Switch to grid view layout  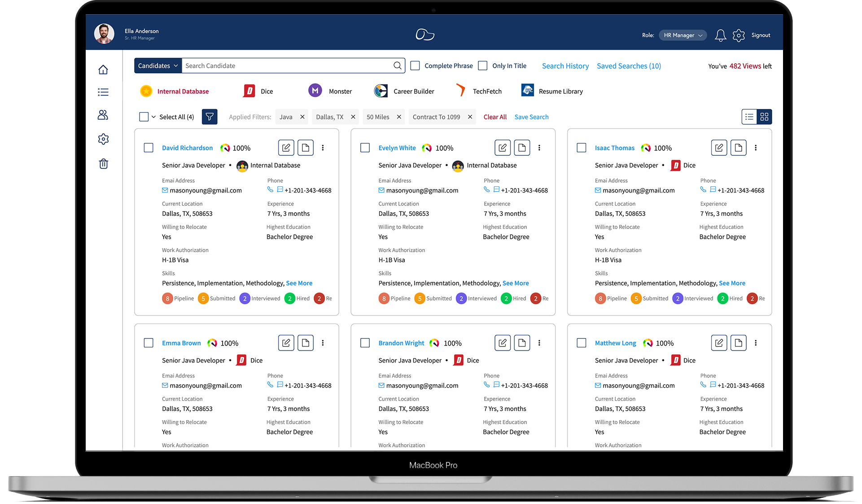pyautogui.click(x=764, y=117)
